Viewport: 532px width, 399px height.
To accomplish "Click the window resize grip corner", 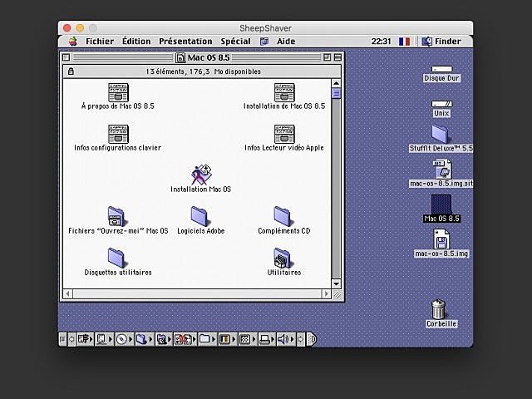I will coord(336,293).
